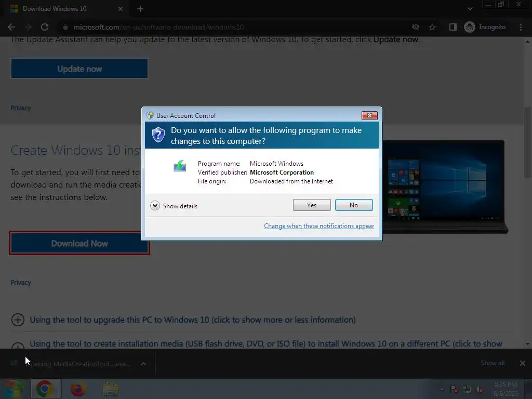Click 'Downloaded from the Internet' file origin text
Screen dimensions: 532x399
coord(291,181)
